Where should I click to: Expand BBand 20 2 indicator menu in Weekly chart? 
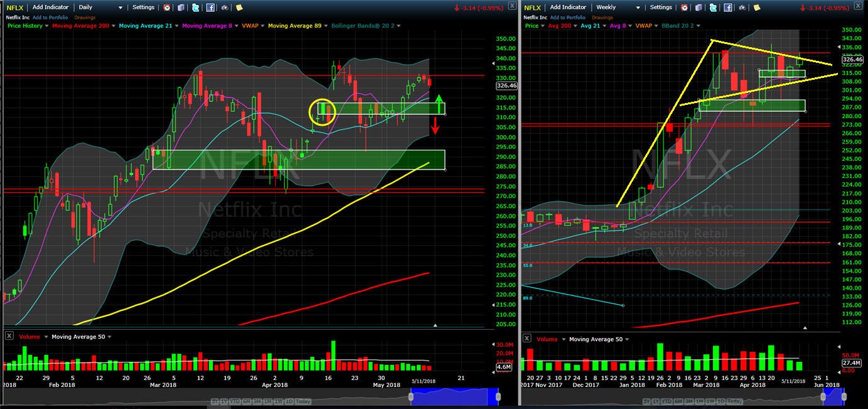699,26
